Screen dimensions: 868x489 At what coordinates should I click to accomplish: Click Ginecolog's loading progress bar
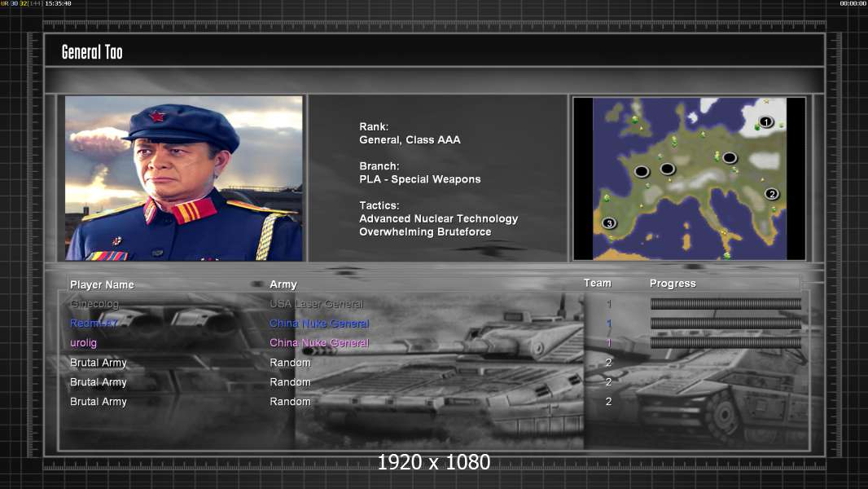[726, 303]
